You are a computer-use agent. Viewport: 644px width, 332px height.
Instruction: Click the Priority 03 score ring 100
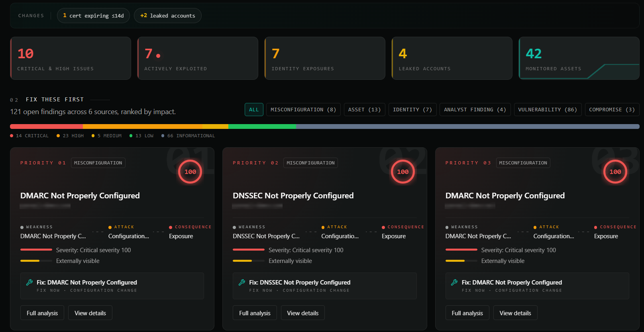tap(615, 172)
